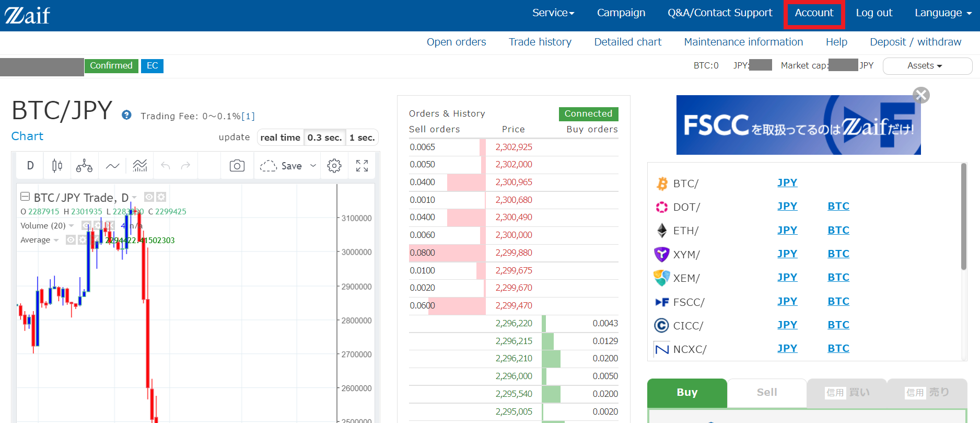Open Volume indicator settings gear
Screen dimensions: 980x423
point(98,225)
